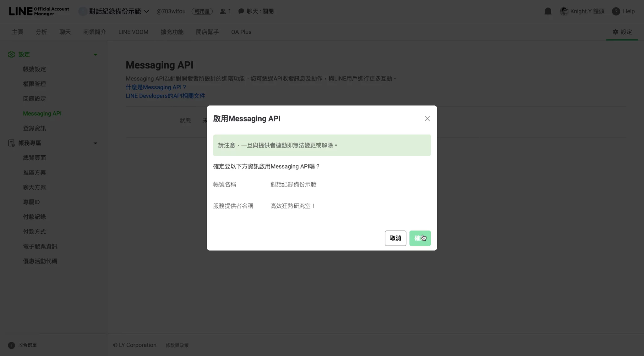
Task: Select Messaging API in the sidebar
Action: point(42,114)
